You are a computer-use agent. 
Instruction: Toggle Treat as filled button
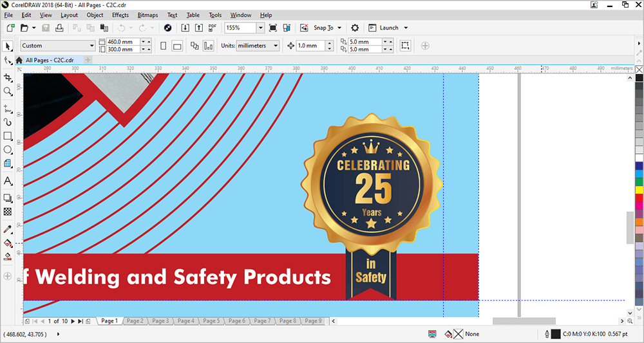[405, 46]
